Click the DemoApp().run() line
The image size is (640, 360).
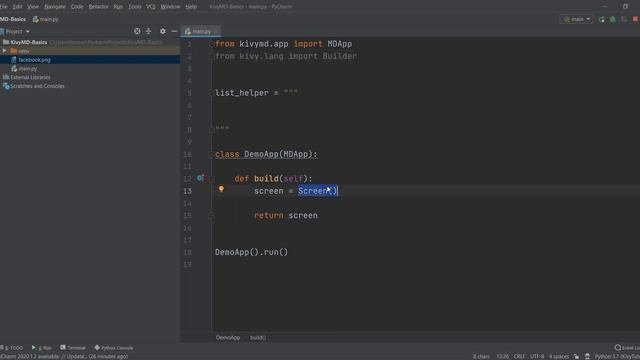251,252
